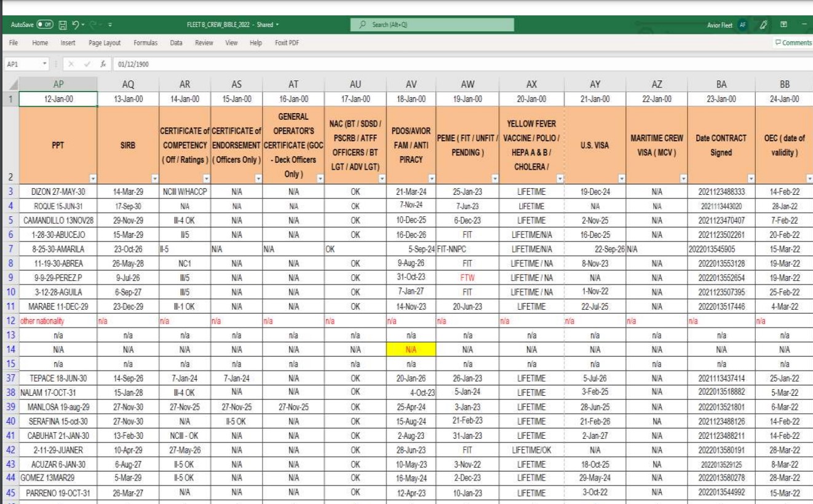
Task: Click the Comments button
Action: tap(795, 42)
